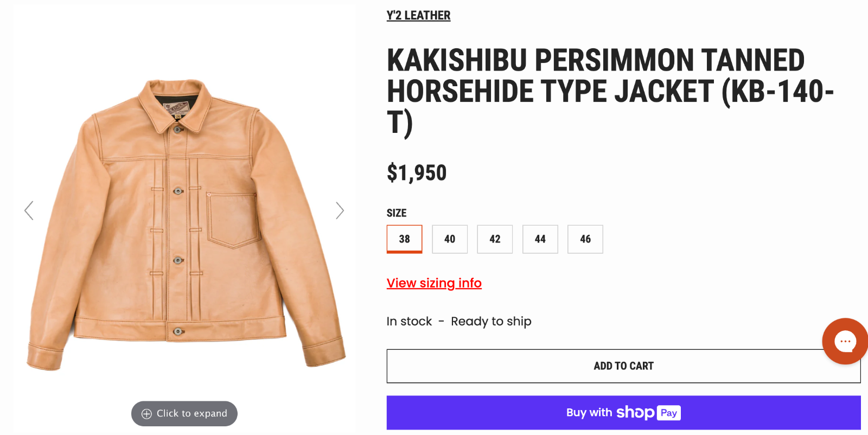Viewport: 868px width, 435px height.
Task: Click the Kakishibu jacket product title
Action: coord(610,91)
